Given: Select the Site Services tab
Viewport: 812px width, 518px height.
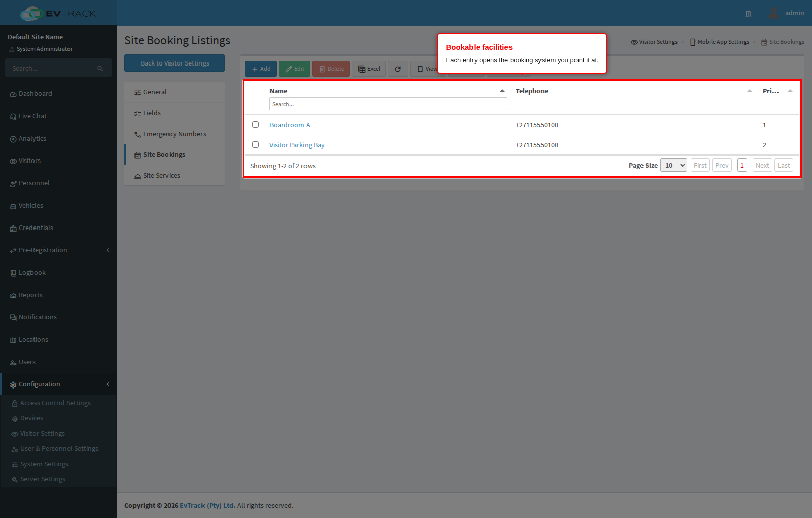Looking at the screenshot, I should click(175, 176).
